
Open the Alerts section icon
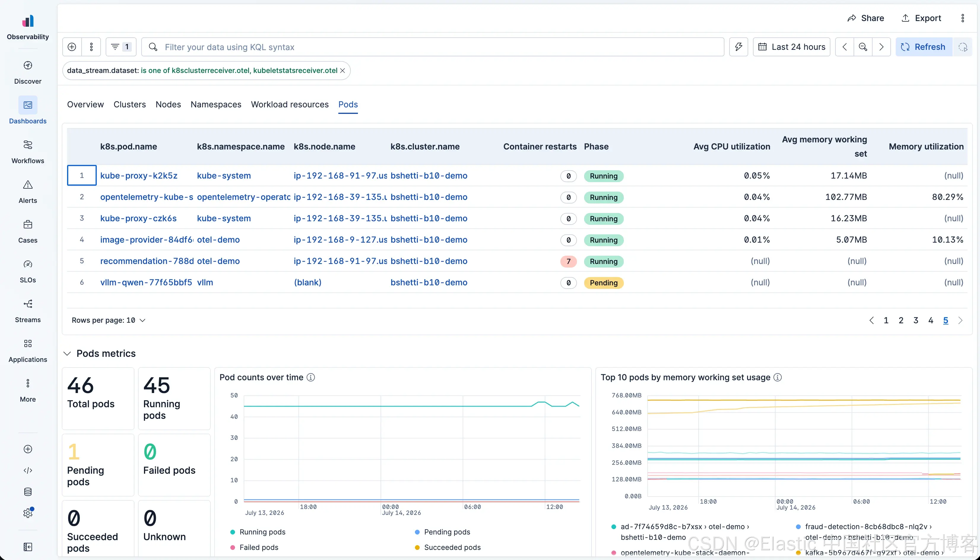(x=28, y=184)
